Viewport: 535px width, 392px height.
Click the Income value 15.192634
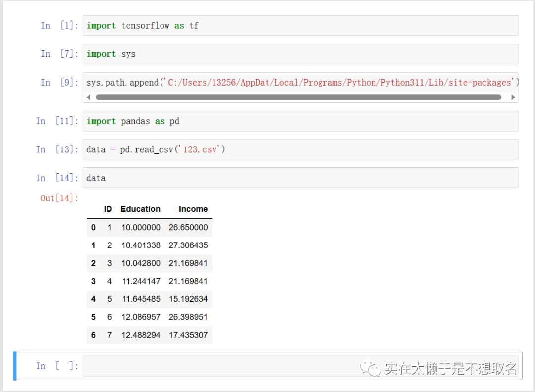click(188, 299)
